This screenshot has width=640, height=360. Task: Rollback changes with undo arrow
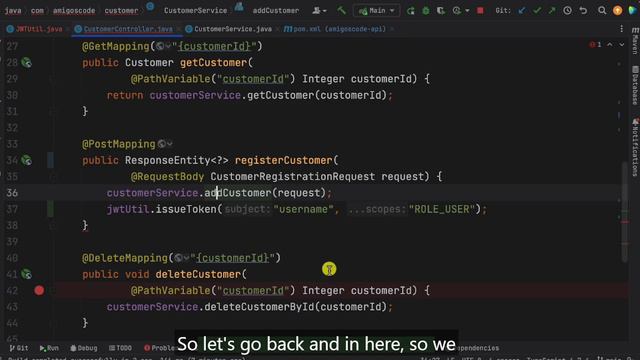pyautogui.click(x=583, y=11)
